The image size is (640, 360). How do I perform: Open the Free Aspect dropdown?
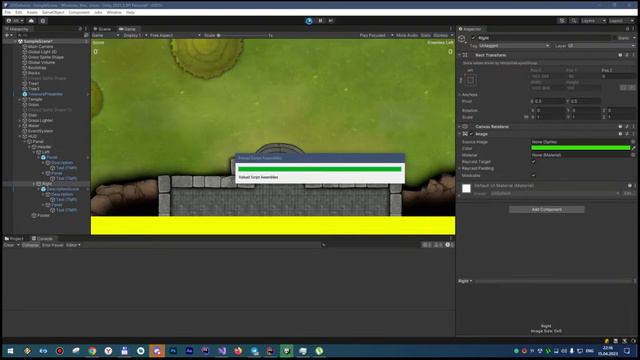click(175, 36)
